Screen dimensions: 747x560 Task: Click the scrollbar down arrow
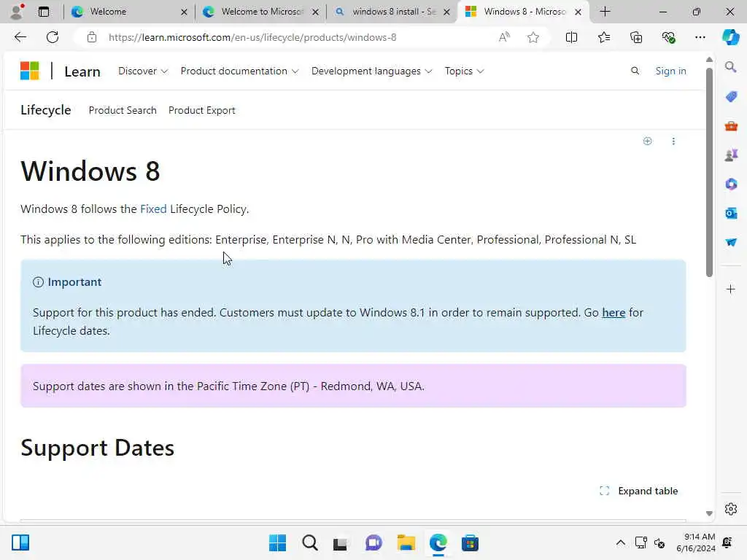coord(709,513)
